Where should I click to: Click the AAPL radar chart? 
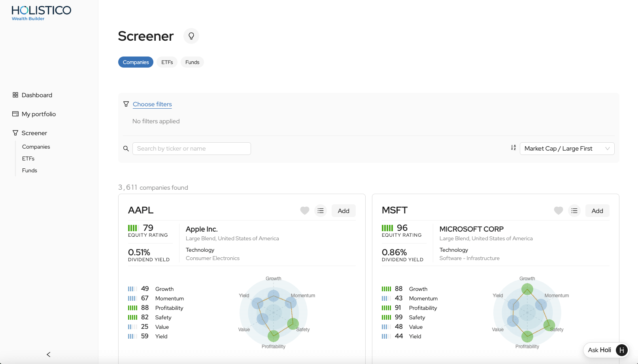(x=274, y=313)
